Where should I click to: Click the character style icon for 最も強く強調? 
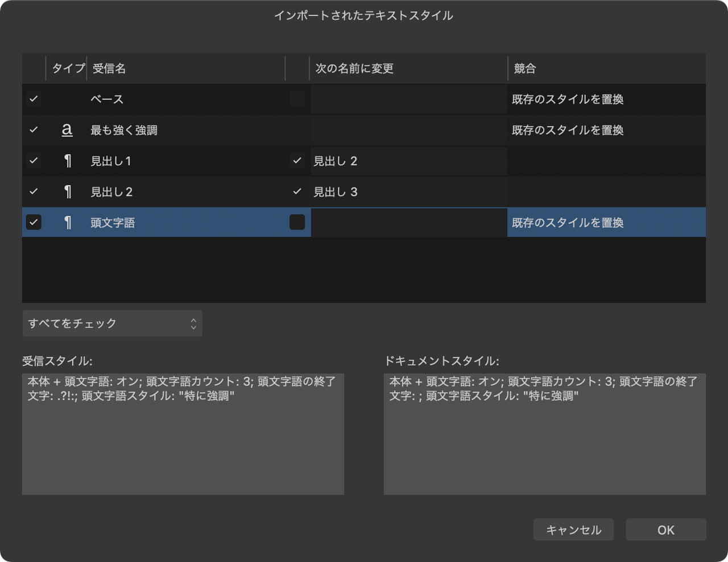point(67,130)
